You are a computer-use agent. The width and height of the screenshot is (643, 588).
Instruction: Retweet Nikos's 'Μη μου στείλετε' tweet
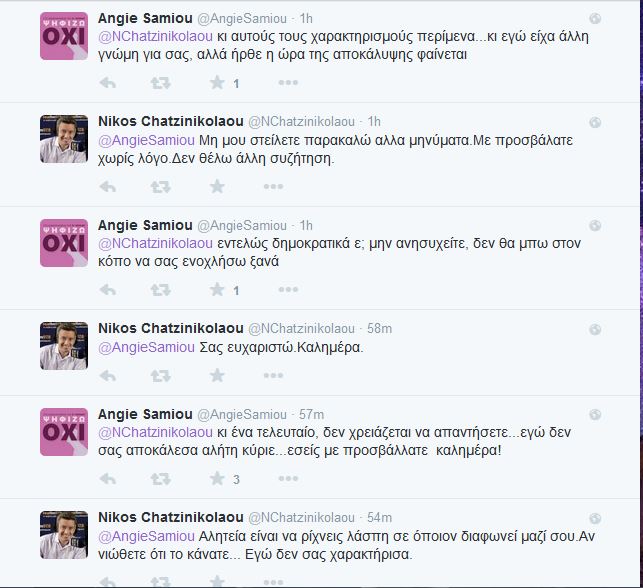click(161, 186)
